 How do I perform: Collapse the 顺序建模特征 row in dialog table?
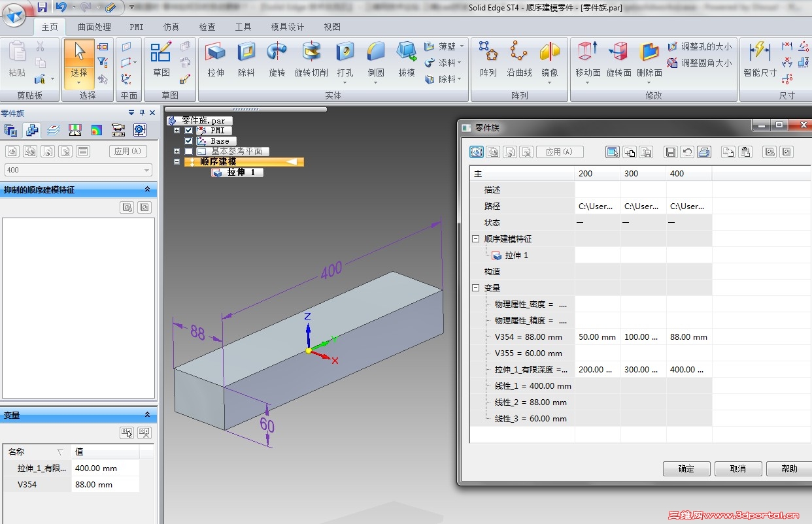click(476, 239)
